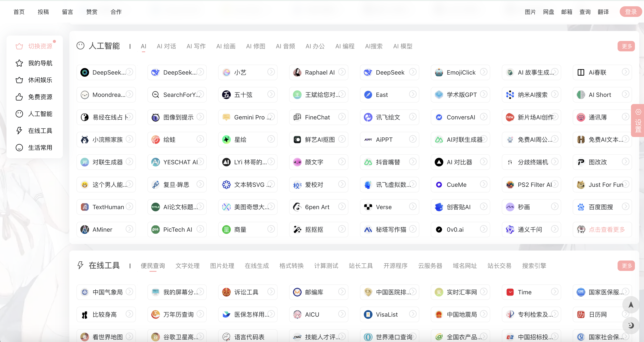
Task: Go to 休闲娱乐 in sidebar
Action: pyautogui.click(x=34, y=80)
